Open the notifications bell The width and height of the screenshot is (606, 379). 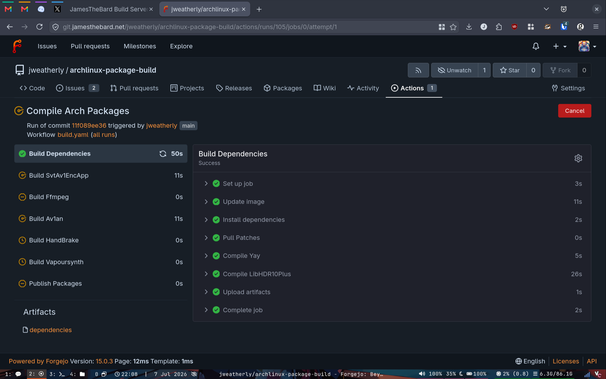[x=535, y=46]
